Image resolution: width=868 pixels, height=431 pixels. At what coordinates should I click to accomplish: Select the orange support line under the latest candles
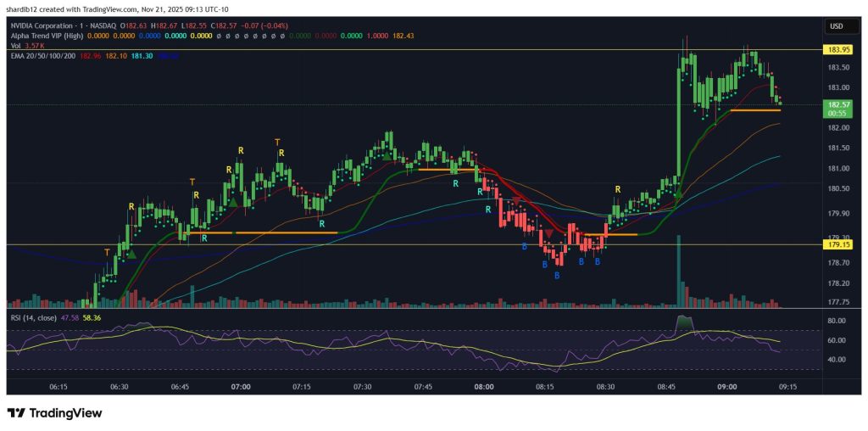click(x=754, y=110)
